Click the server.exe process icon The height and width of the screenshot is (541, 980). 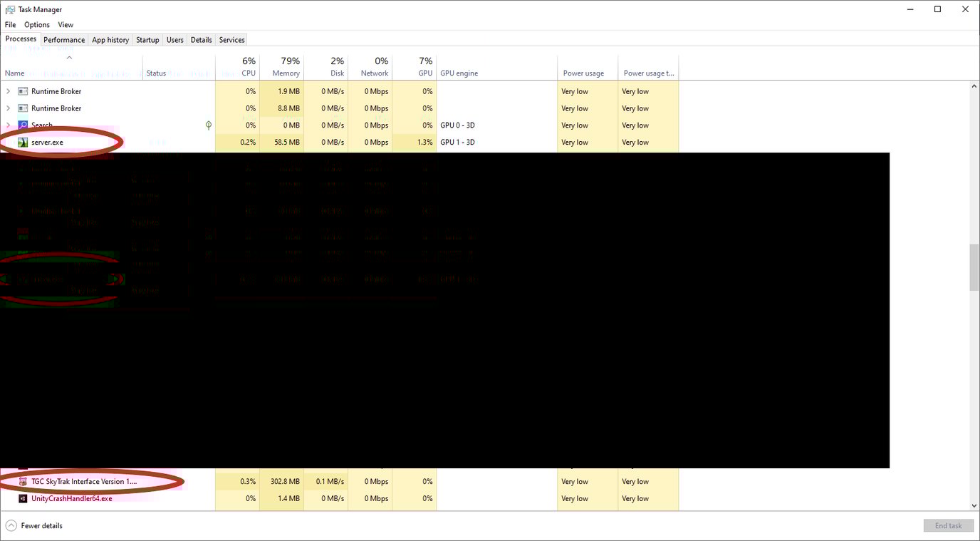coord(24,141)
